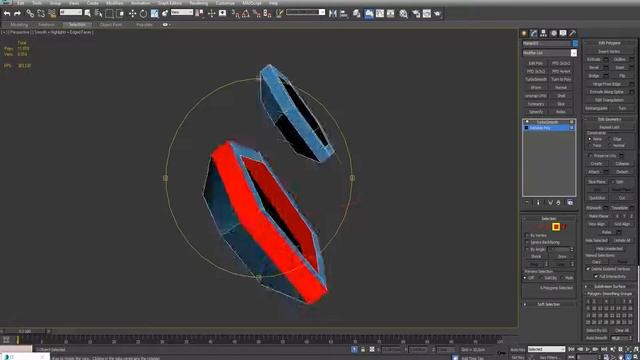Enable the Ignore Backfacing checkbox
640x360 pixels.
coord(527,242)
